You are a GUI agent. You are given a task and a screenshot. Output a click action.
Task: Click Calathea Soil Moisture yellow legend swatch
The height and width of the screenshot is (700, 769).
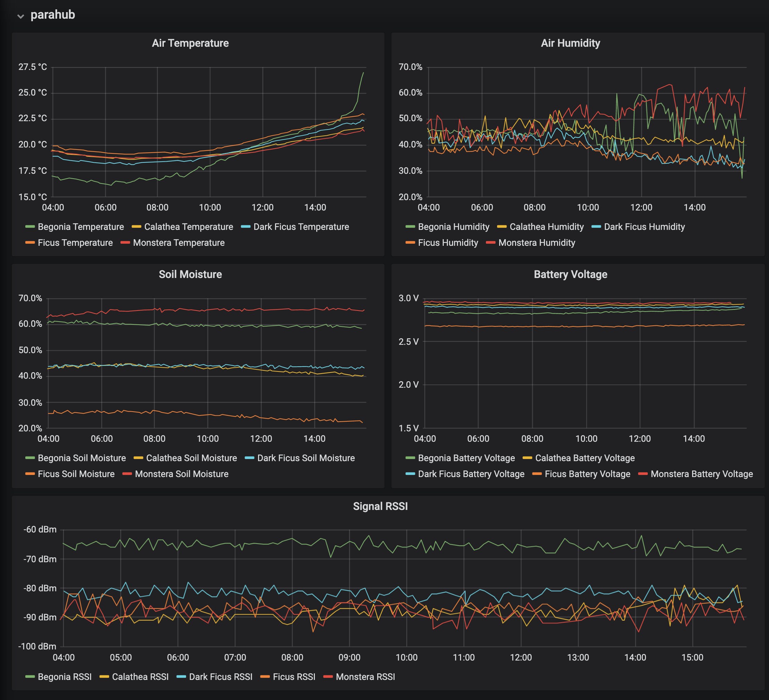[x=138, y=458]
